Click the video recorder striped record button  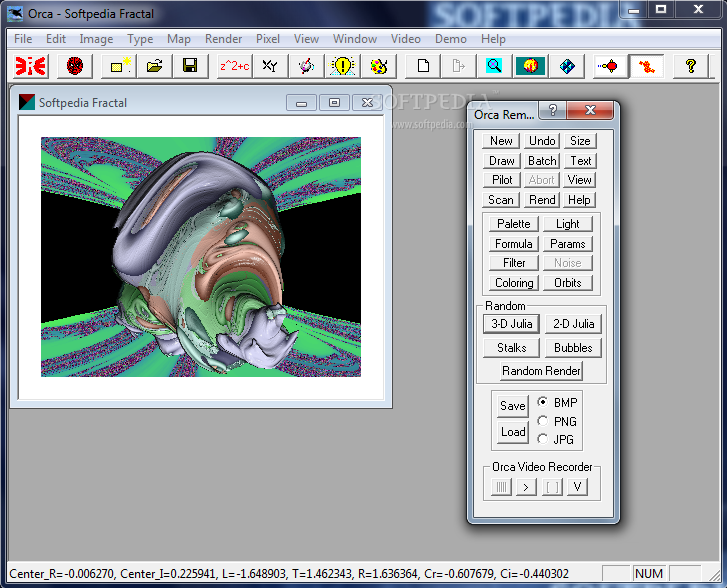coord(501,487)
